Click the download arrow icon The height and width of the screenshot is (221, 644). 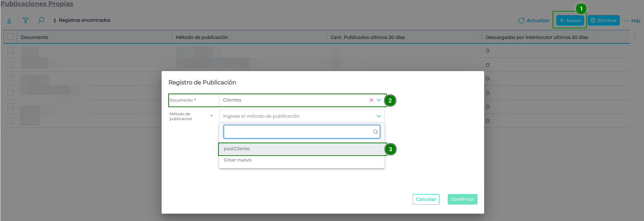[9, 20]
